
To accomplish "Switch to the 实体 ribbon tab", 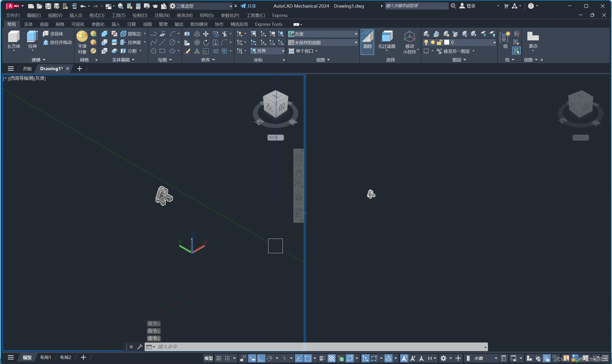I will coord(28,24).
